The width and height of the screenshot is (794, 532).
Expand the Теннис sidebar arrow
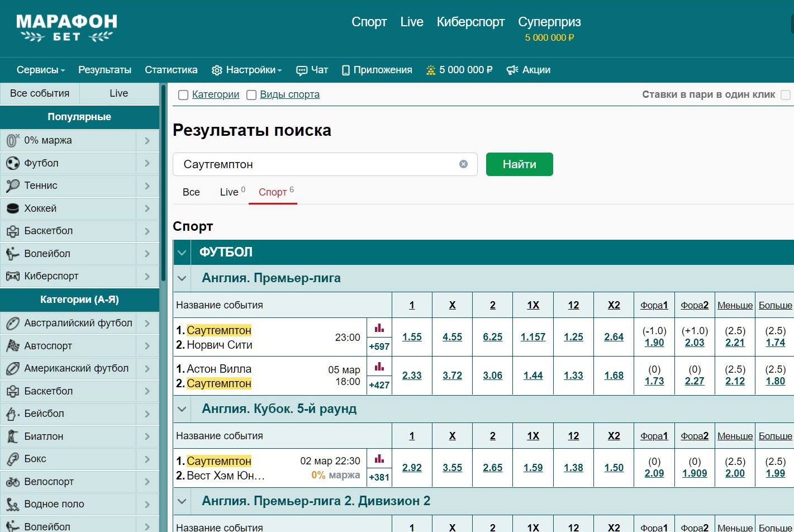tap(148, 186)
